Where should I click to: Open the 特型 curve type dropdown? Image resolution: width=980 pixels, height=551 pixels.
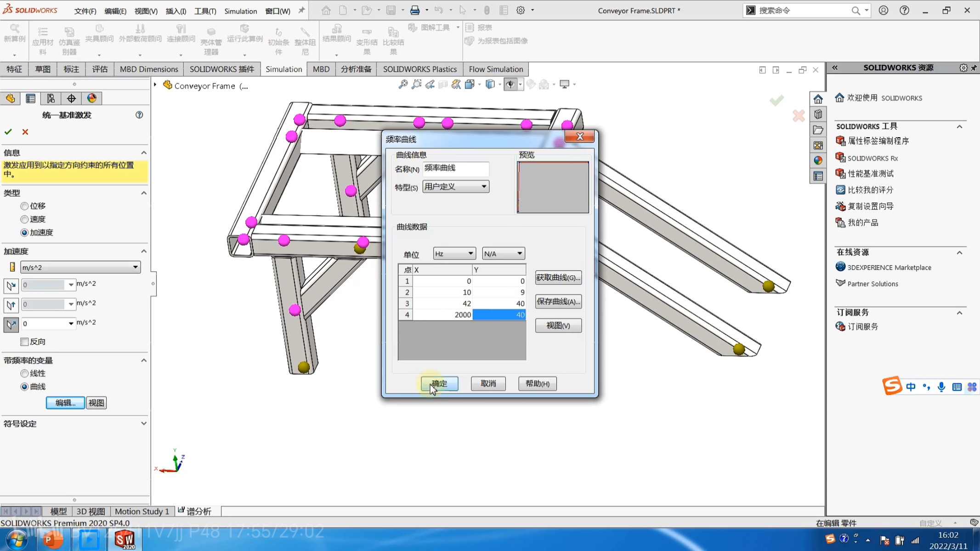pyautogui.click(x=456, y=186)
